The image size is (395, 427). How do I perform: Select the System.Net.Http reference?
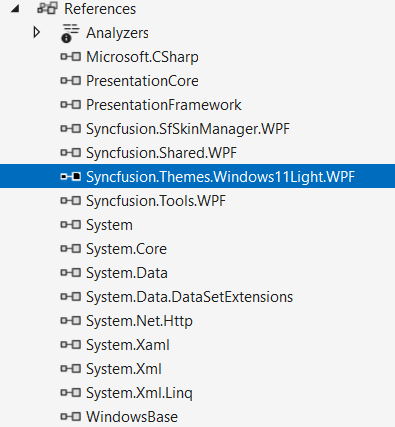(x=139, y=321)
